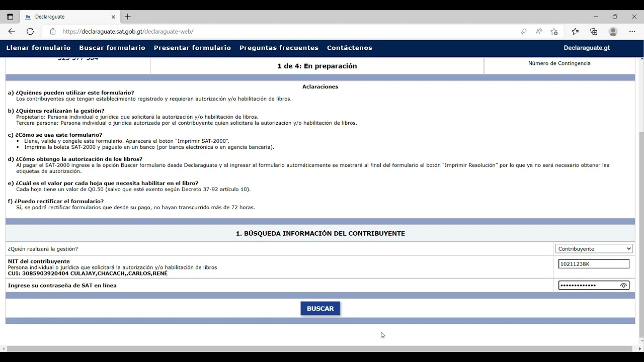
Task: Click the browser back arrow
Action: click(12, 31)
